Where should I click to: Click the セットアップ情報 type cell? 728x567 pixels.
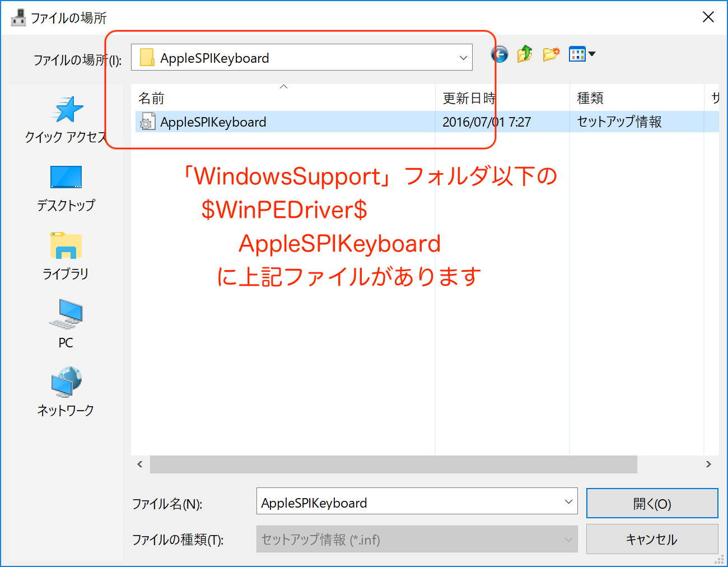click(x=619, y=122)
